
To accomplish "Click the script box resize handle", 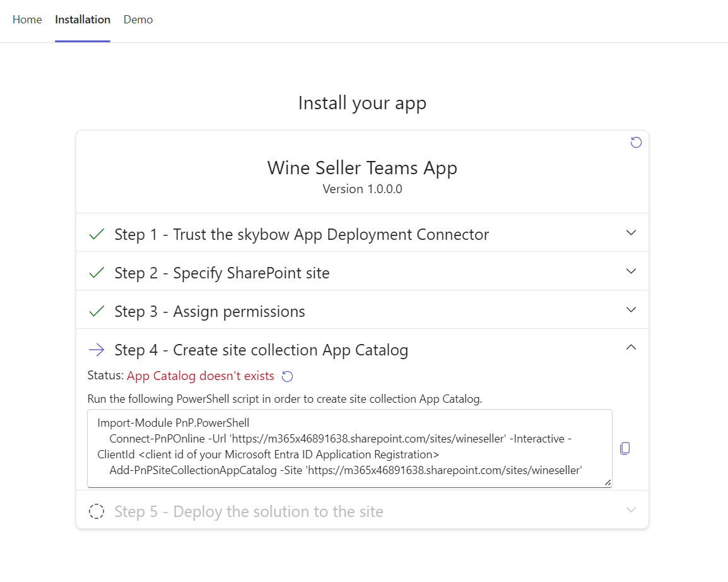I will [608, 483].
